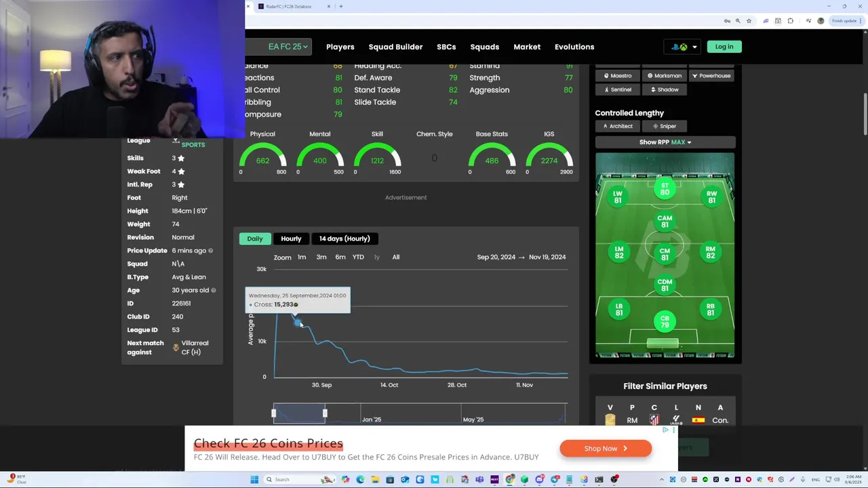
Task: Open a new browser tab
Action: click(x=341, y=6)
